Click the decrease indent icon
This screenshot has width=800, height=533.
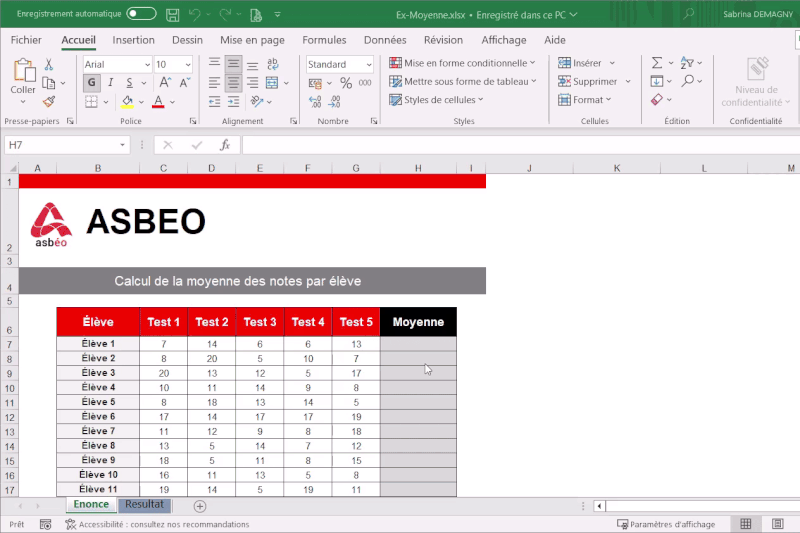pos(214,102)
